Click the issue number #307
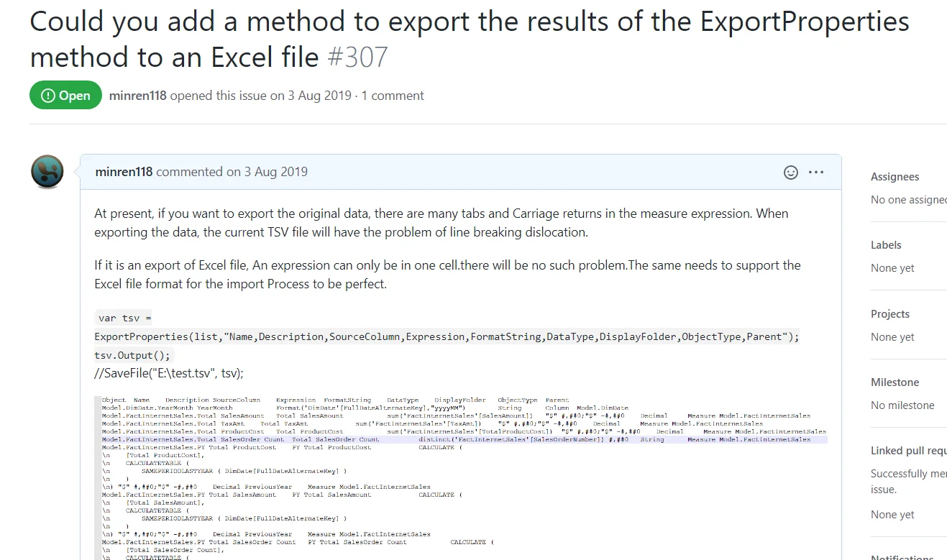Viewport: 947px width, 560px height. coord(357,57)
